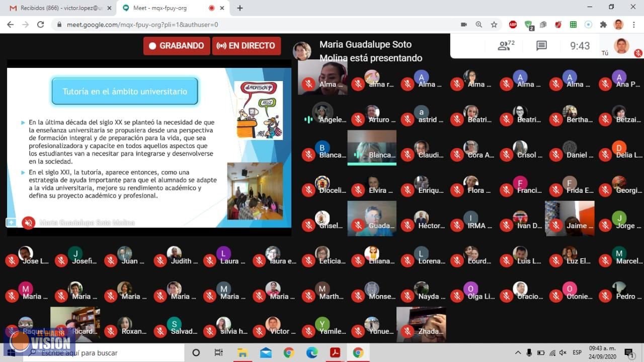Click the zoom magnifier icon in address bar
This screenshot has width=644, height=362.
479,24
